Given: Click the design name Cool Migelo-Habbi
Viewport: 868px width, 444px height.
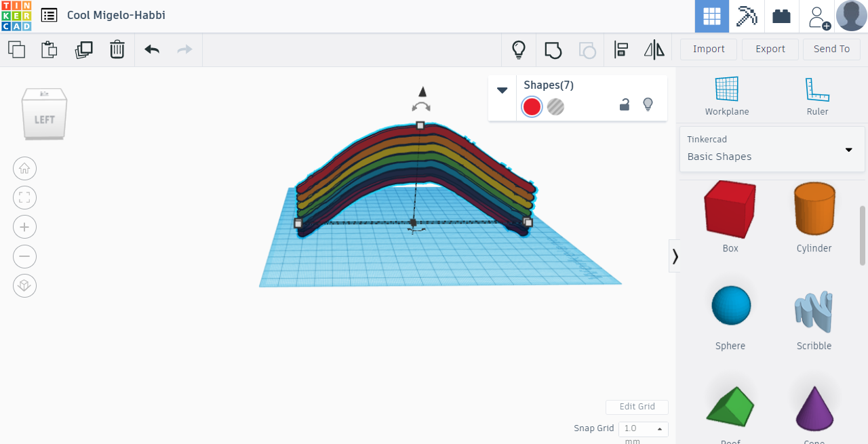Looking at the screenshot, I should (116, 15).
